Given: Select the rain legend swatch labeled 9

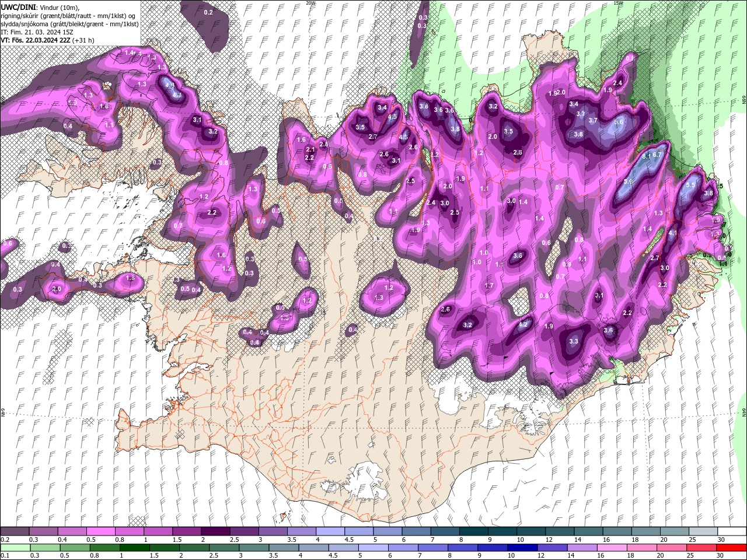Looking at the screenshot, I should tap(493, 547).
